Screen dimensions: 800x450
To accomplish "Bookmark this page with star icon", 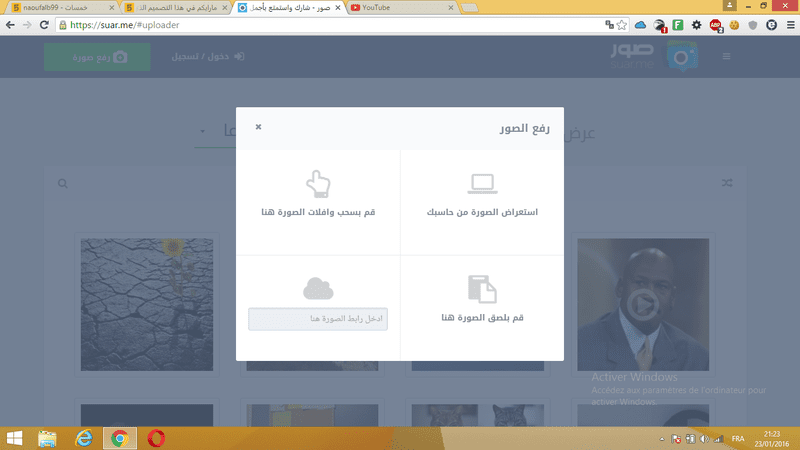I will point(621,25).
